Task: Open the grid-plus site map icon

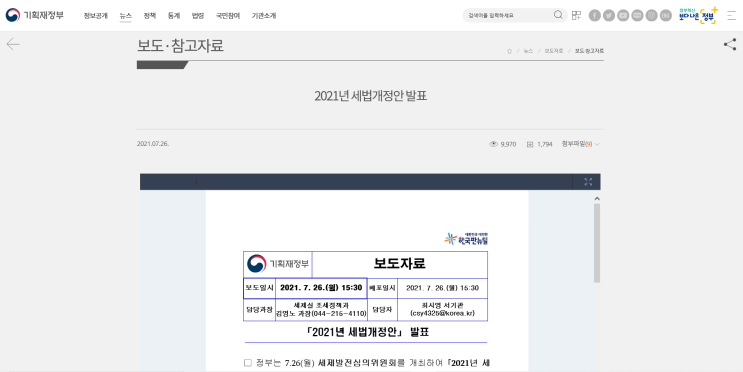Action: pos(576,16)
